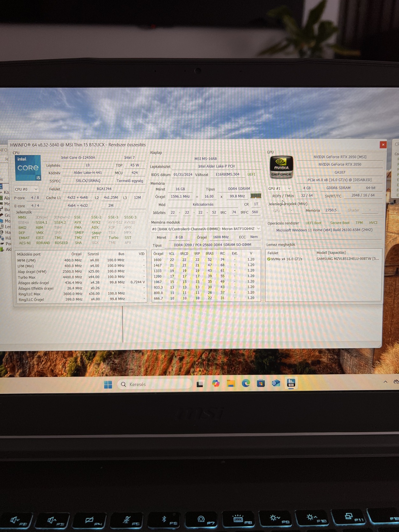Click the 0.7244 V VID value

click(137, 282)
